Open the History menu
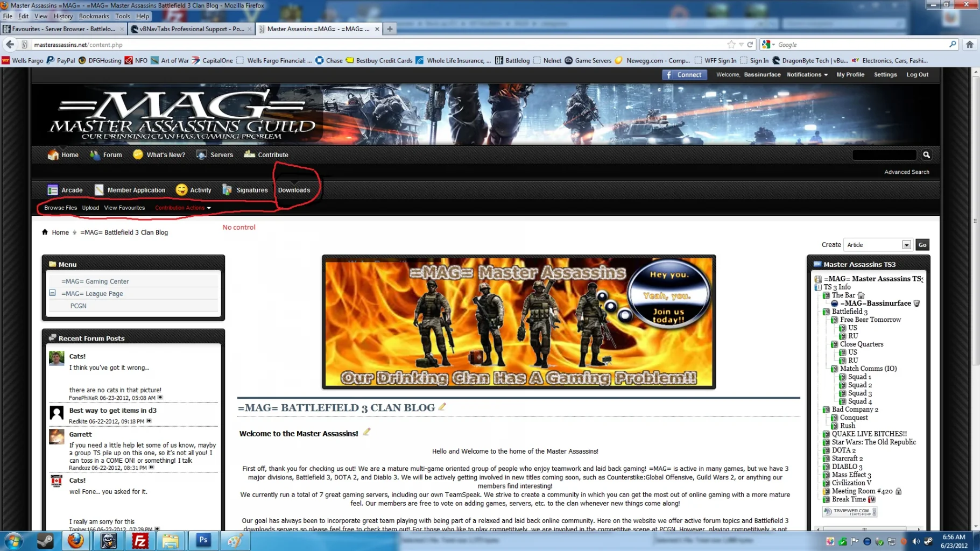The height and width of the screenshot is (551, 980). [63, 16]
